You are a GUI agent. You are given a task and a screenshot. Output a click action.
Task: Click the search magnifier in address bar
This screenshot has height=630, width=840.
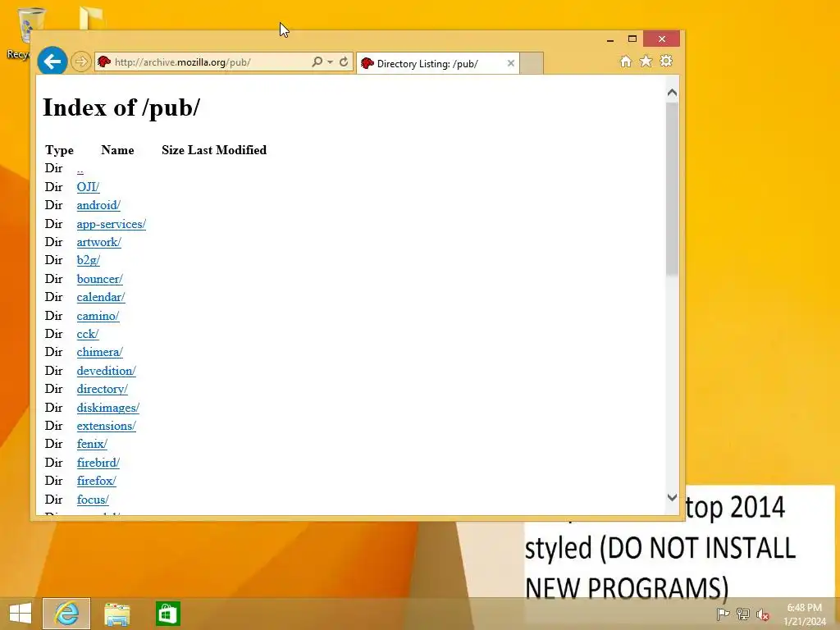click(x=317, y=62)
